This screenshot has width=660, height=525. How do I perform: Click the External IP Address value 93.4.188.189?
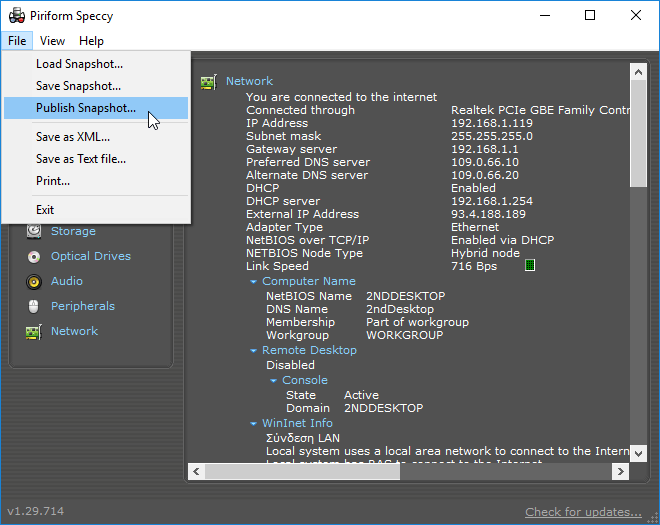coord(488,214)
